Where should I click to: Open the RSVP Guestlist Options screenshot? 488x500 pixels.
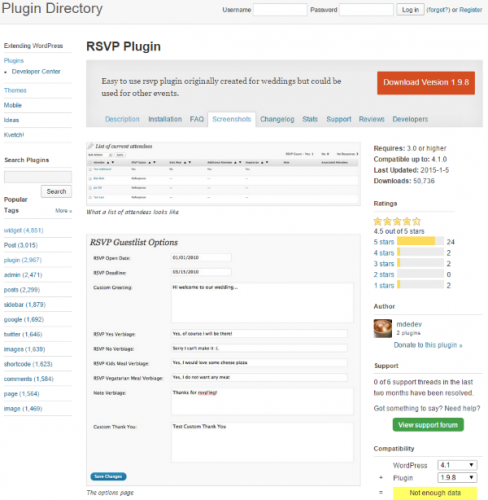click(x=223, y=360)
